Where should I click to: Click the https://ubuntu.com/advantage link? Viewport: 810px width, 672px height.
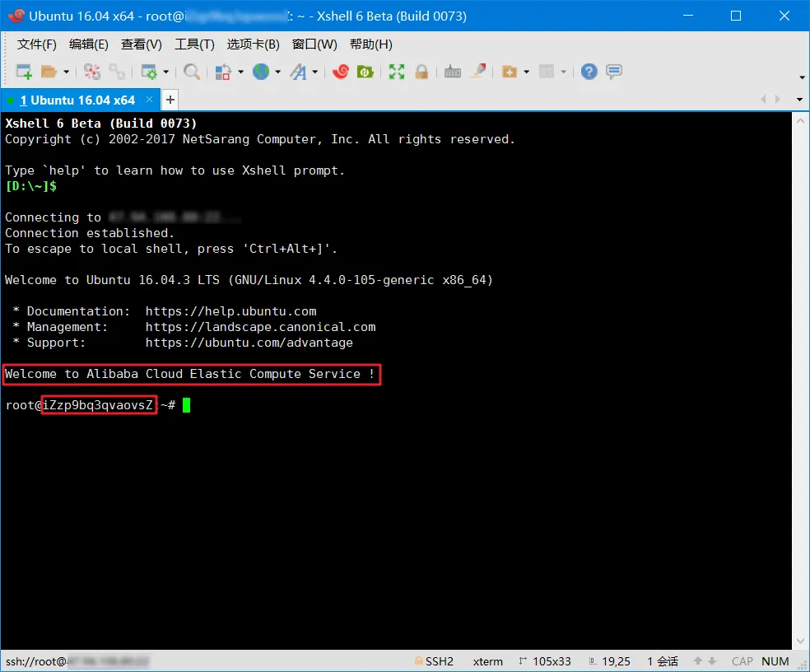pyautogui.click(x=249, y=343)
